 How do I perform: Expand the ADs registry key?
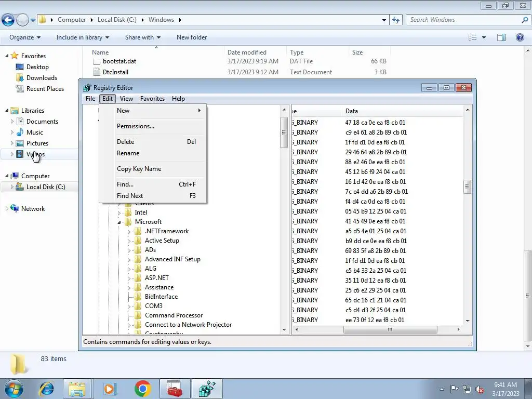coord(129,250)
